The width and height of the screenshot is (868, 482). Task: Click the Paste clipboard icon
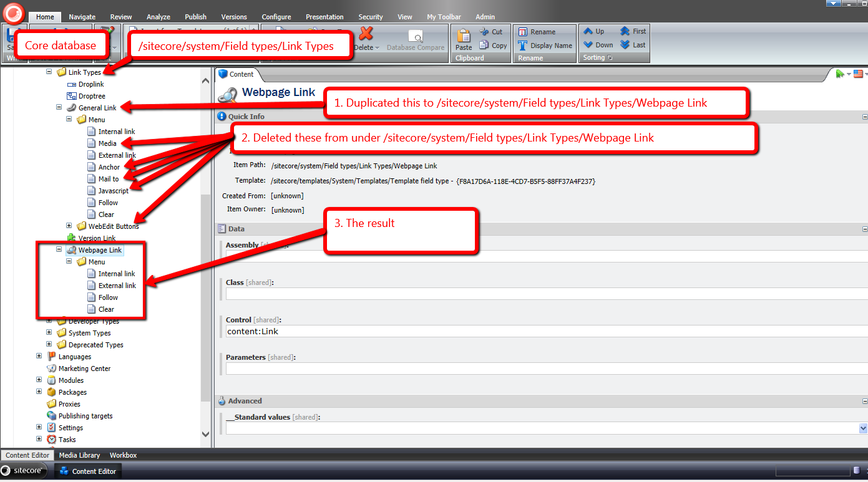pyautogui.click(x=464, y=36)
